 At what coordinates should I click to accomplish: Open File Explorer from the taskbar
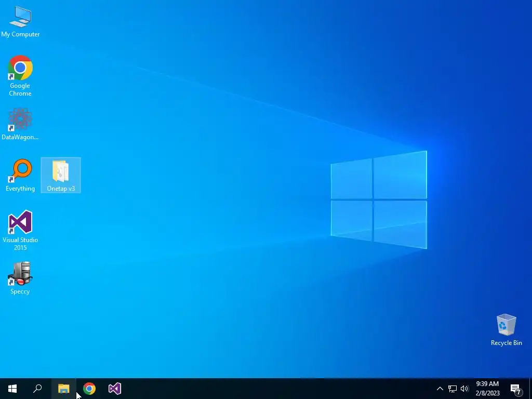[63, 389]
